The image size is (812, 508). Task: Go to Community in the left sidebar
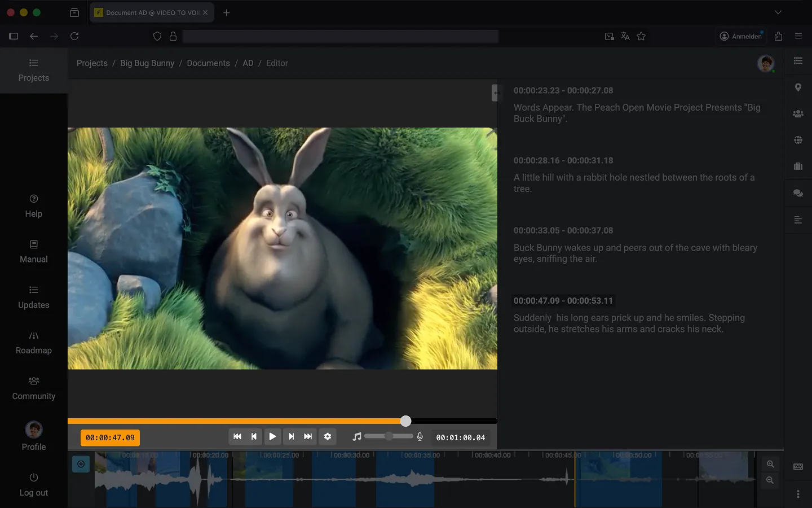pos(34,388)
